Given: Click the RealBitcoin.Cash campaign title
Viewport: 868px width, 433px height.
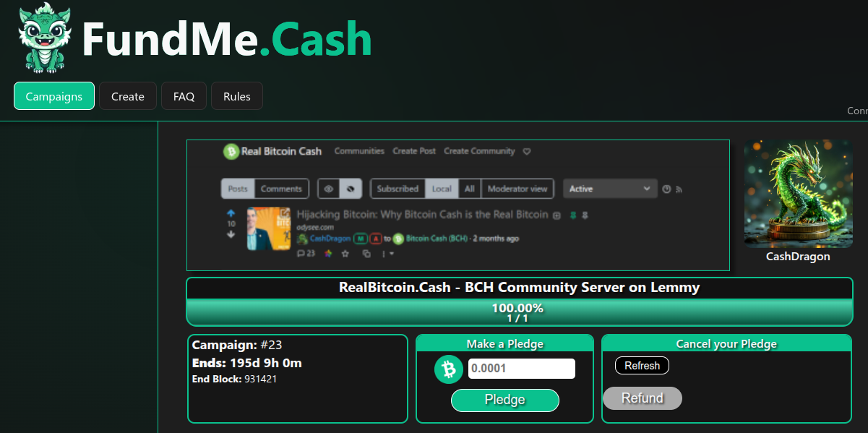Looking at the screenshot, I should pyautogui.click(x=520, y=288).
